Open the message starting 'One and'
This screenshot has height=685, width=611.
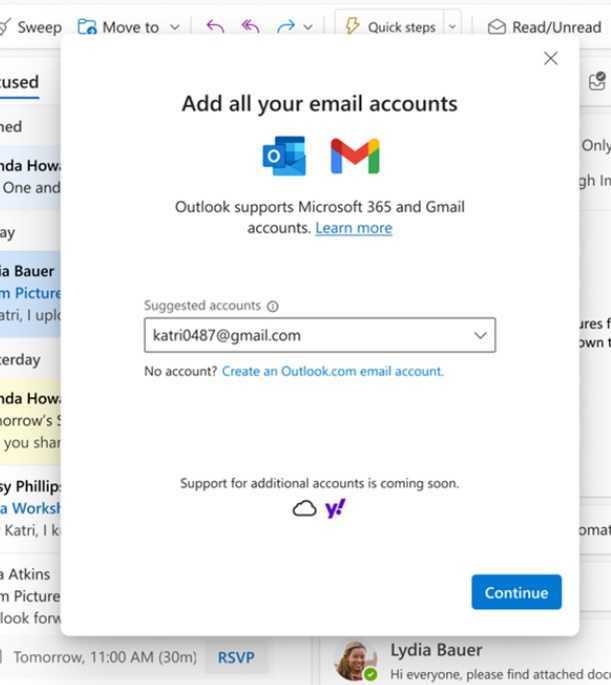point(30,177)
